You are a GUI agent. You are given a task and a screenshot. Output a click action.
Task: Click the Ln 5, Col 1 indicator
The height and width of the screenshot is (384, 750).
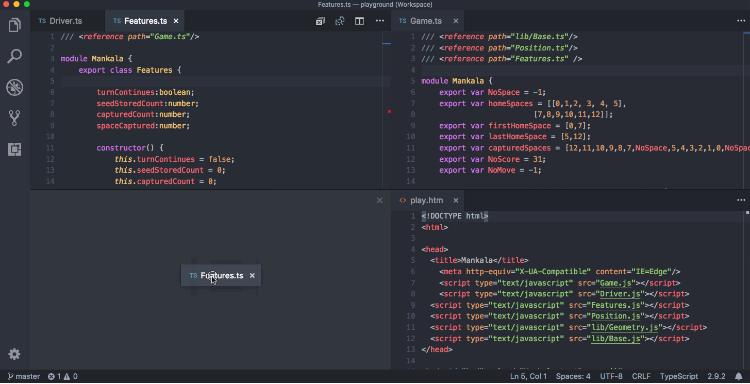coord(529,376)
